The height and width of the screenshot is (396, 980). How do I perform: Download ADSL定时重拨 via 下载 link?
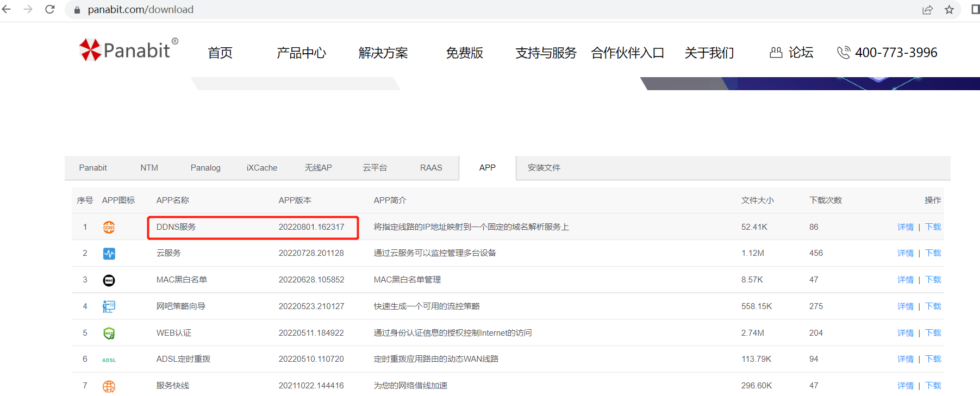pyautogui.click(x=933, y=359)
